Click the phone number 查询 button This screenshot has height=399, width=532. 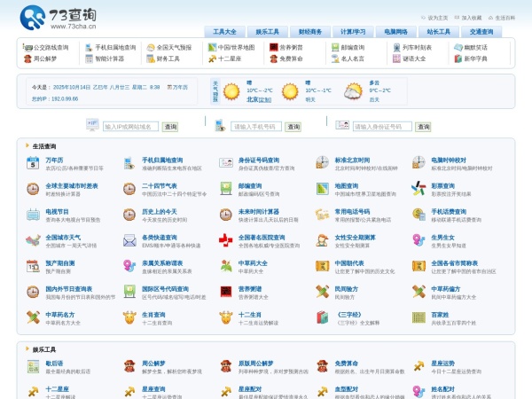pos(293,127)
